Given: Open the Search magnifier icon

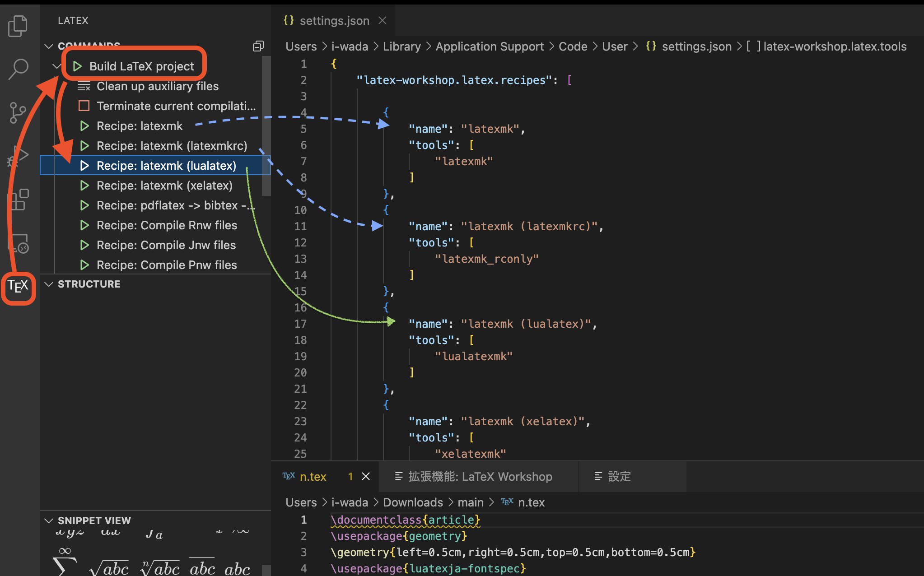Looking at the screenshot, I should (18, 69).
